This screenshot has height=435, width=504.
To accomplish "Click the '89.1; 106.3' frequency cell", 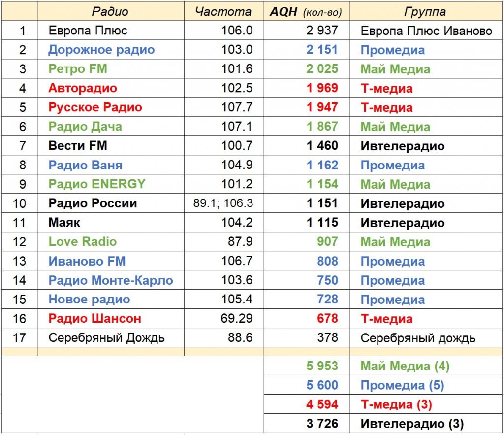I will click(224, 203).
